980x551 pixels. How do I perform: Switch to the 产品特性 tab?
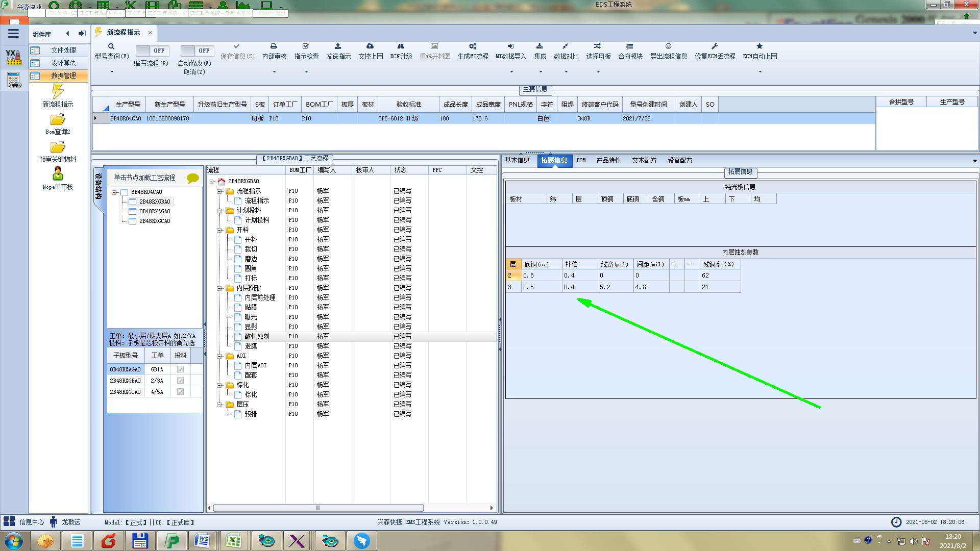coord(608,160)
